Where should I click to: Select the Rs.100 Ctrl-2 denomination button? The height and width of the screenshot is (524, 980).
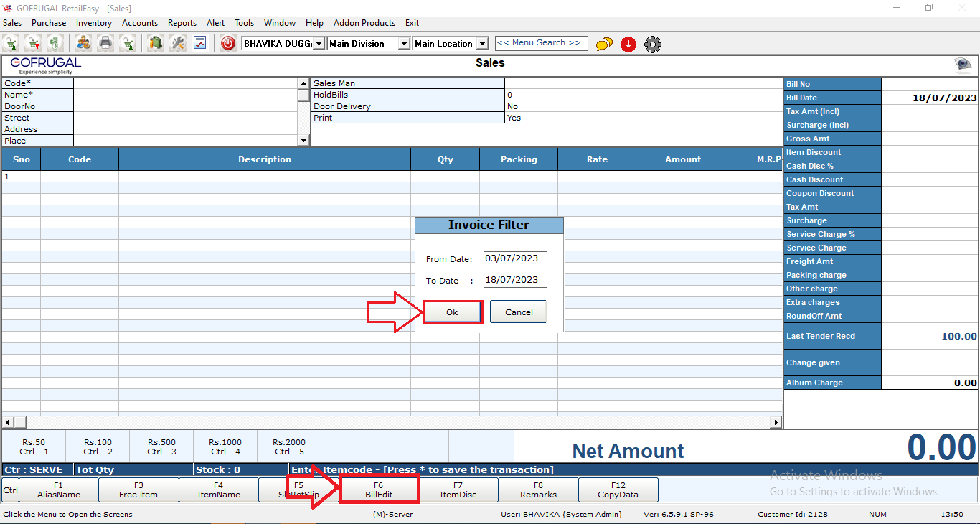pyautogui.click(x=98, y=446)
